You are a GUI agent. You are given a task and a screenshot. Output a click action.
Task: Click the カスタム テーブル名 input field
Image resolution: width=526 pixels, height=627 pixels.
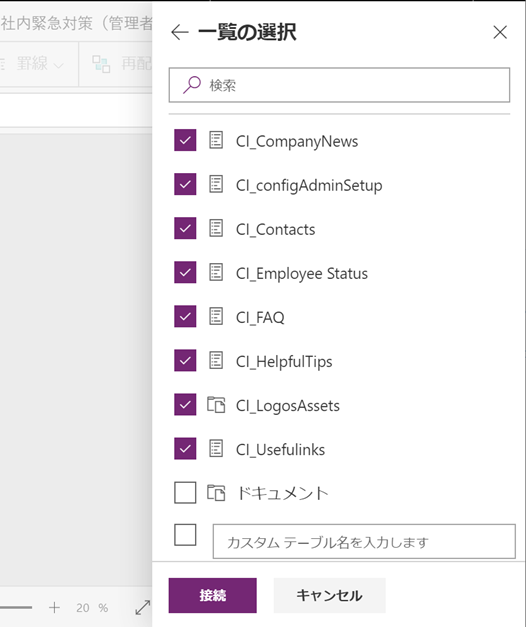(x=364, y=541)
